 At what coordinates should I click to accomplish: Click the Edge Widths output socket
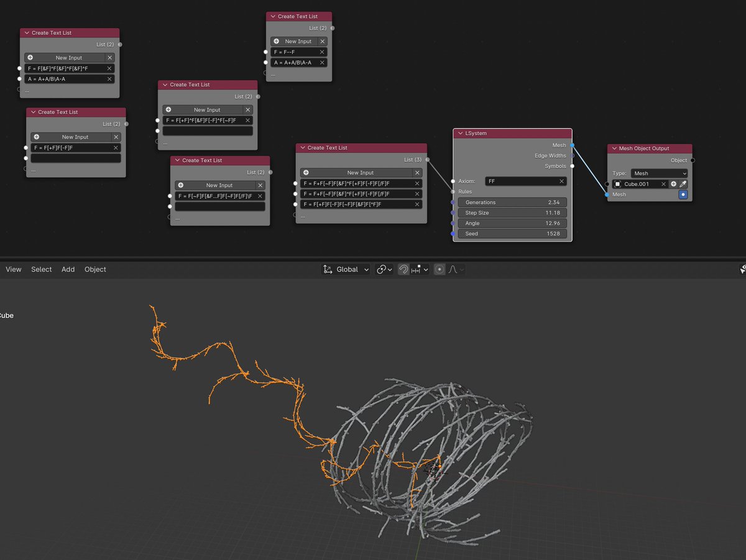572,155
